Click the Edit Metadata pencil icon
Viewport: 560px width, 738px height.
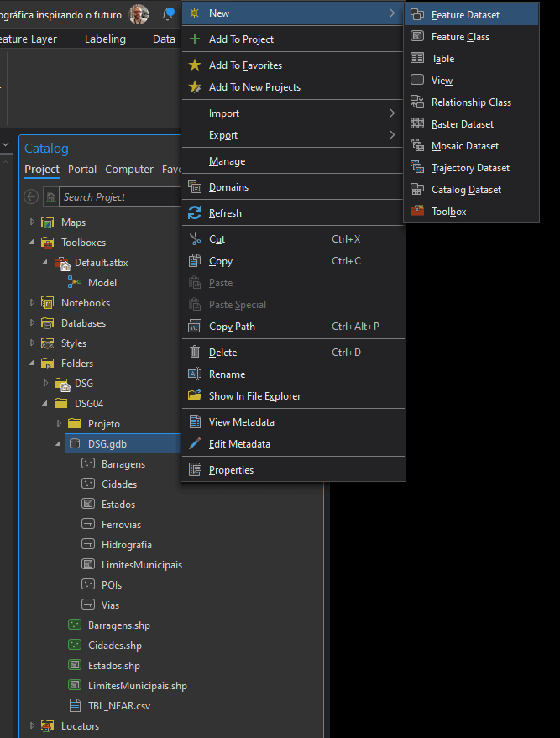(x=195, y=444)
